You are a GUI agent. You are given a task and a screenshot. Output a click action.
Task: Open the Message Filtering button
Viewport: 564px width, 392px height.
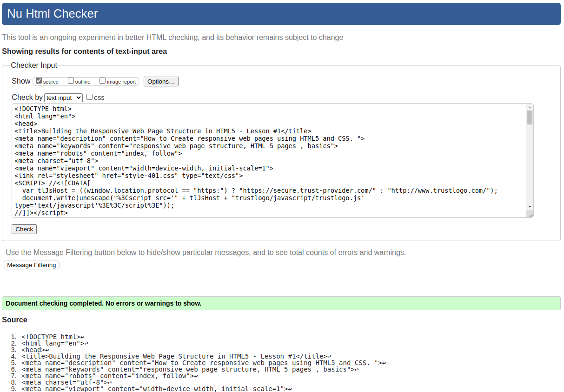(32, 265)
